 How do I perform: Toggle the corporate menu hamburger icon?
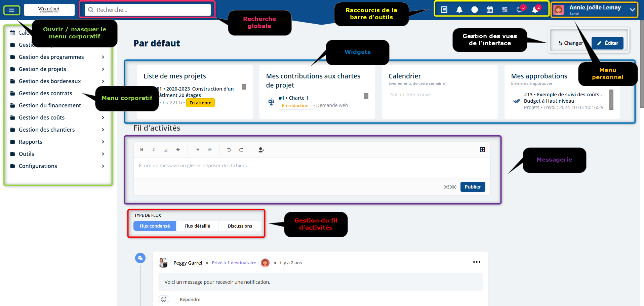tap(11, 10)
